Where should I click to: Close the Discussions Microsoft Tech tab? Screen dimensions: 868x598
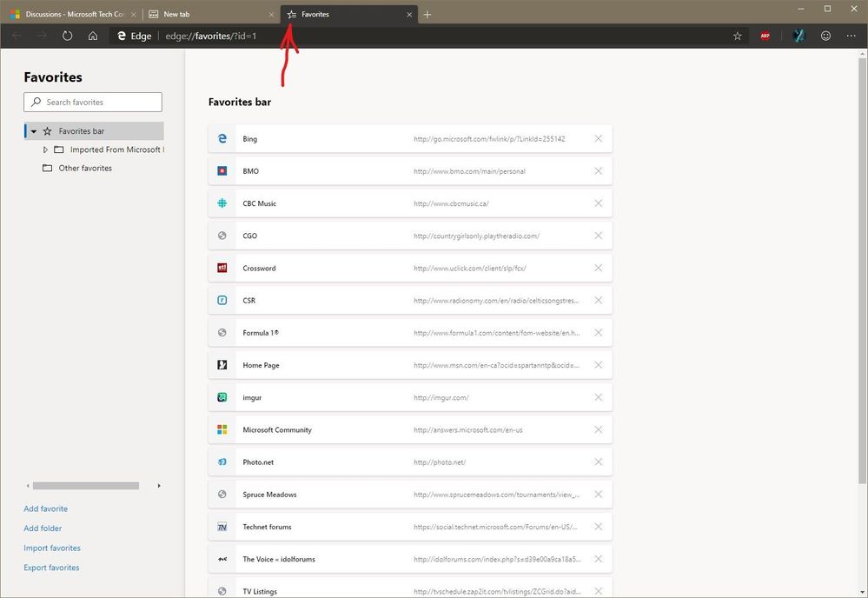click(x=134, y=15)
